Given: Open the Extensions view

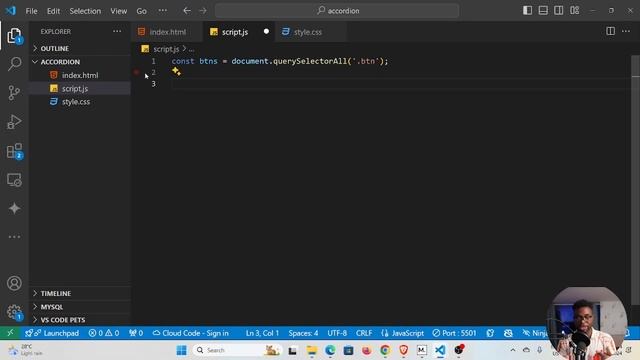Looking at the screenshot, I should point(14,151).
